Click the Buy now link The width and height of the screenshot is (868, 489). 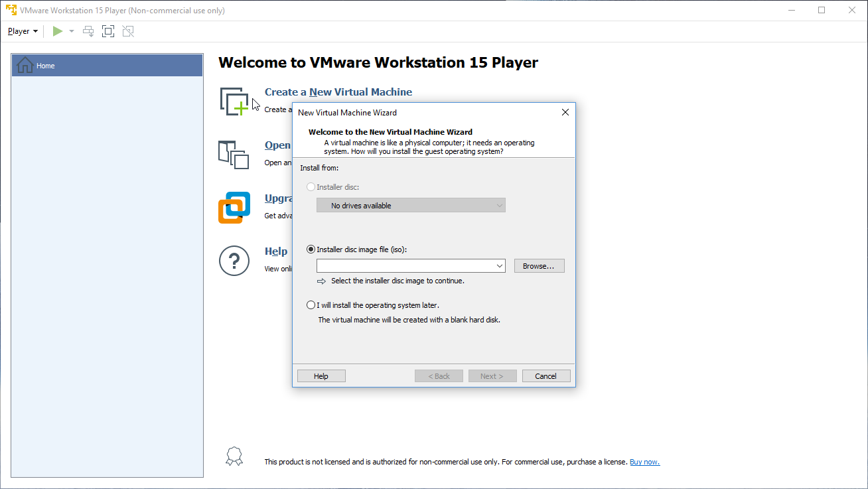coord(644,462)
